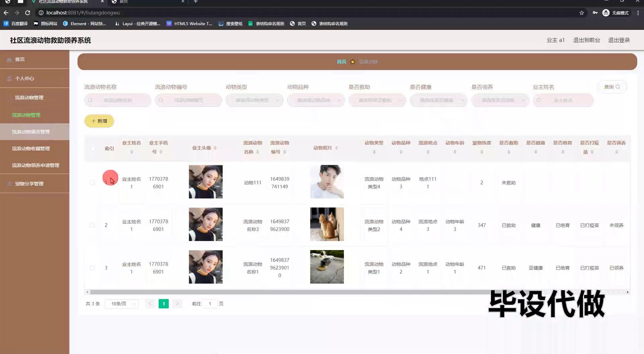Open the 10条/页 page size dropdown
This screenshot has height=354, width=644.
pyautogui.click(x=122, y=304)
